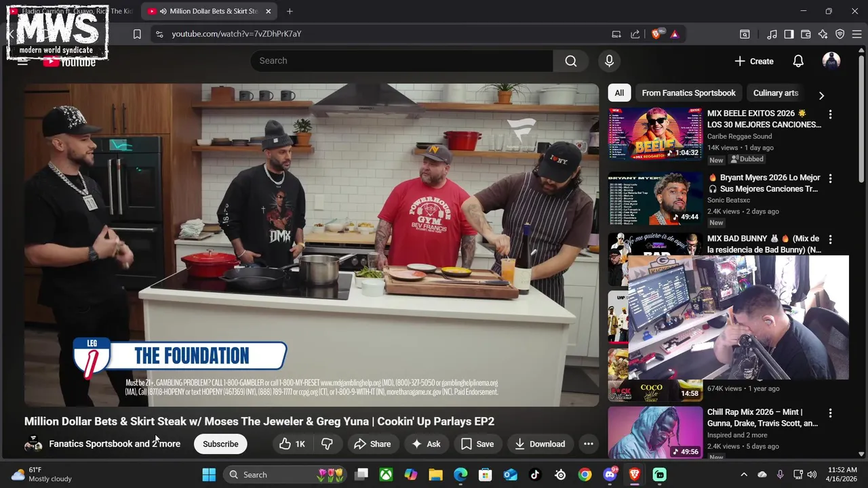Open Outlook from the taskbar

510,474
